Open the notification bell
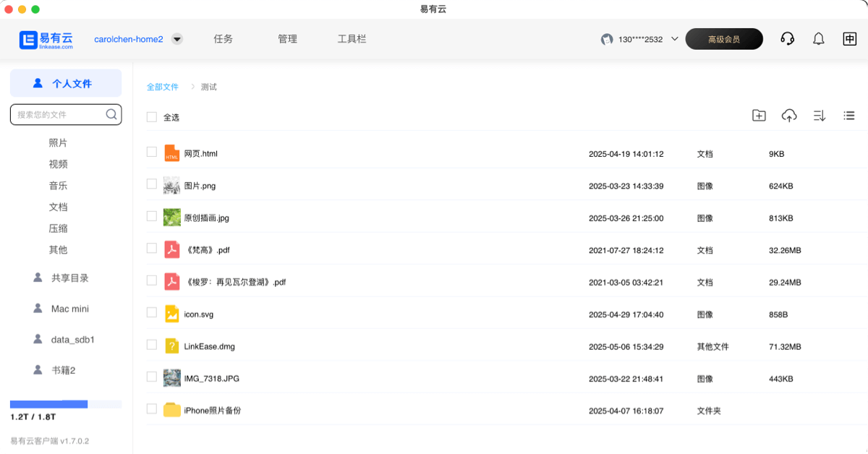Viewport: 868px width, 454px height. 819,39
